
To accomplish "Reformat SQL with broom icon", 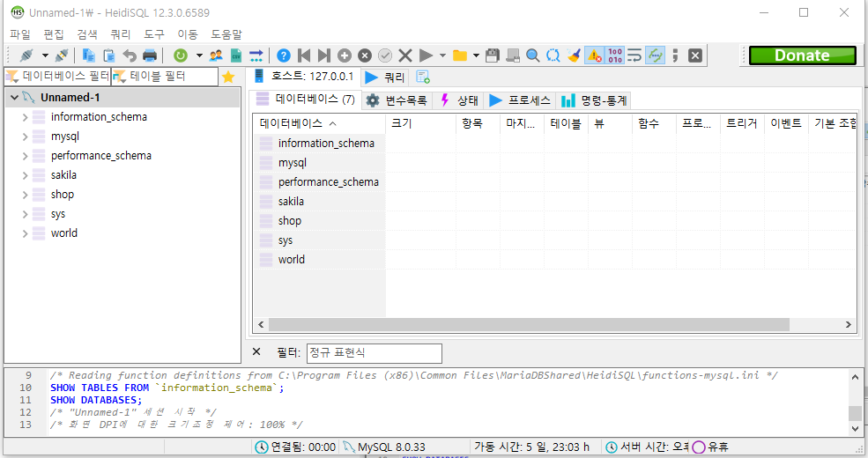I will [574, 55].
